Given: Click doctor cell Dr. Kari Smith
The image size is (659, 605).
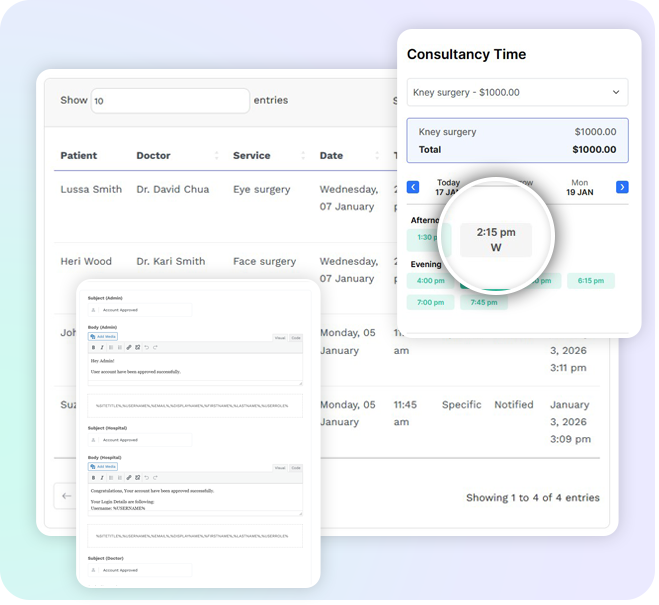Looking at the screenshot, I should 171,261.
